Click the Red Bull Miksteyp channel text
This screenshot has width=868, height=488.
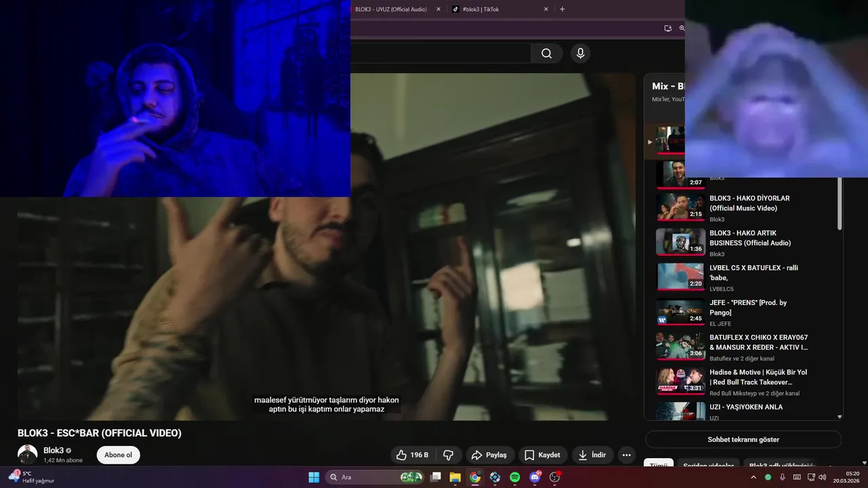(755, 393)
